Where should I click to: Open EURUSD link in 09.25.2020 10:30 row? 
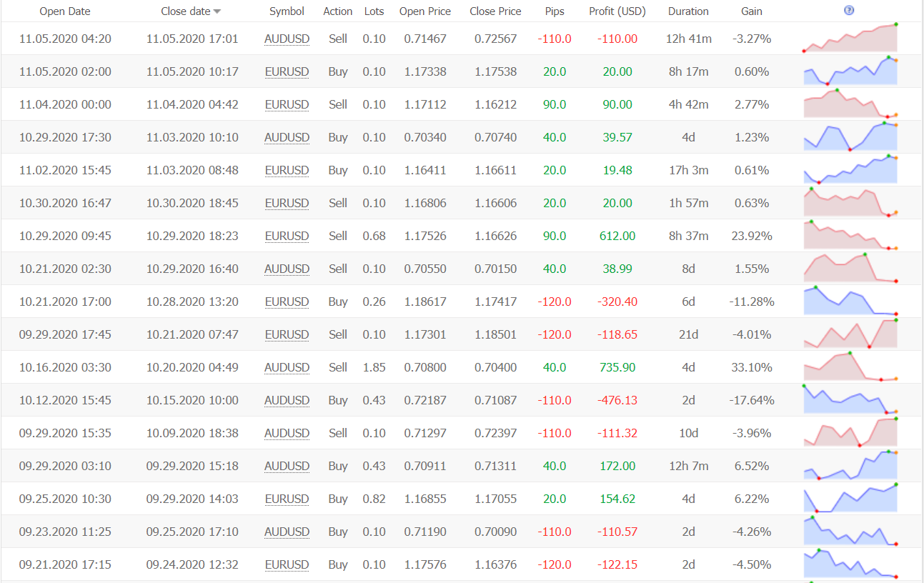(x=287, y=499)
